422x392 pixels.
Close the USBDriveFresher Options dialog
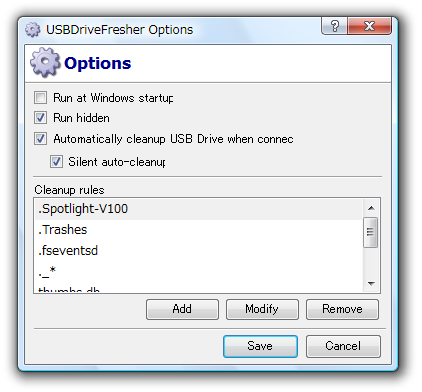point(369,26)
